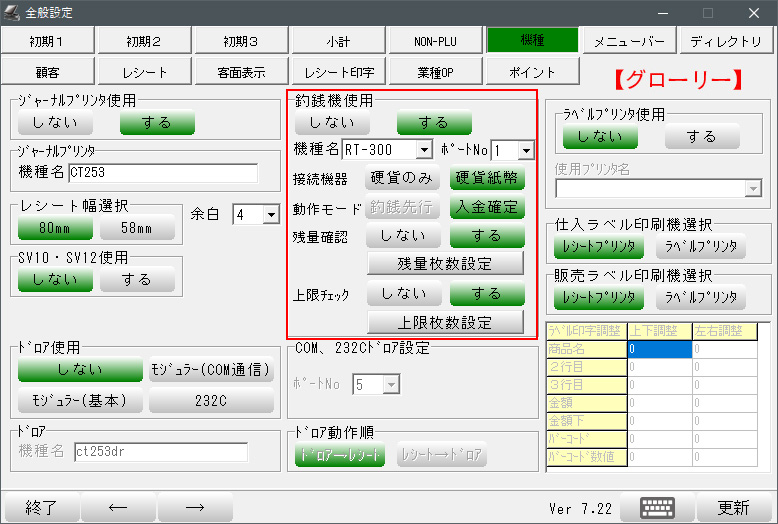Click the 終了 exit button
Screen dimensions: 778x524
point(40,507)
